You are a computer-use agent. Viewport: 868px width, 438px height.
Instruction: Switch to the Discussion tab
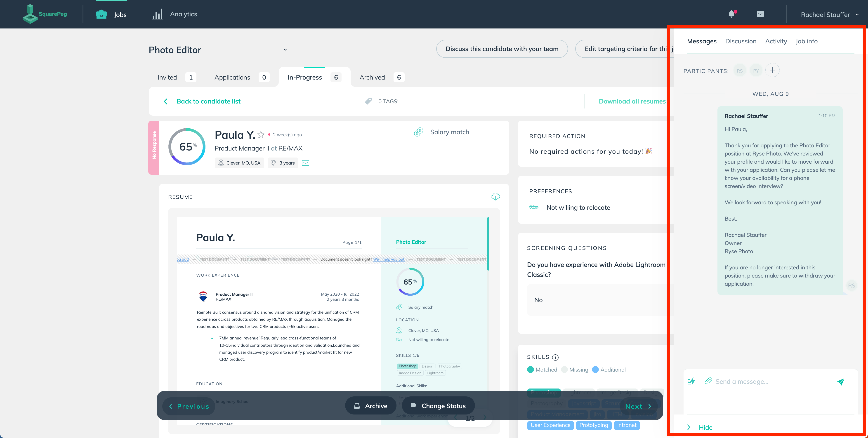coord(741,41)
